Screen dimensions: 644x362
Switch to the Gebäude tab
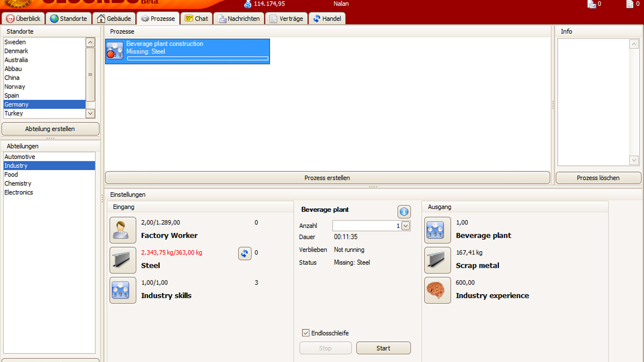(x=114, y=19)
